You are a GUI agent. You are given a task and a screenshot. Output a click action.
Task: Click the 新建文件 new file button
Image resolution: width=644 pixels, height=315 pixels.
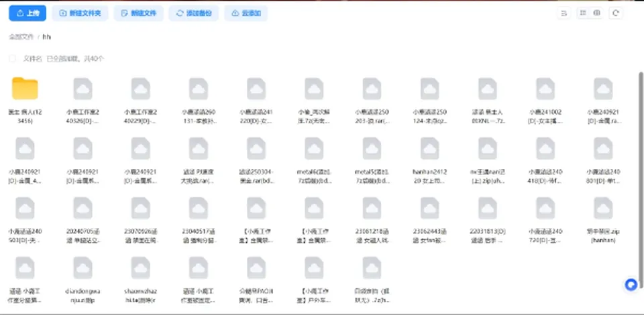(138, 13)
